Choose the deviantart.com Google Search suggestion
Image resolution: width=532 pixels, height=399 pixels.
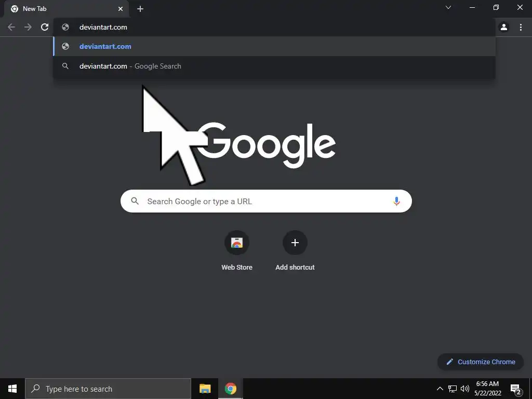click(274, 66)
